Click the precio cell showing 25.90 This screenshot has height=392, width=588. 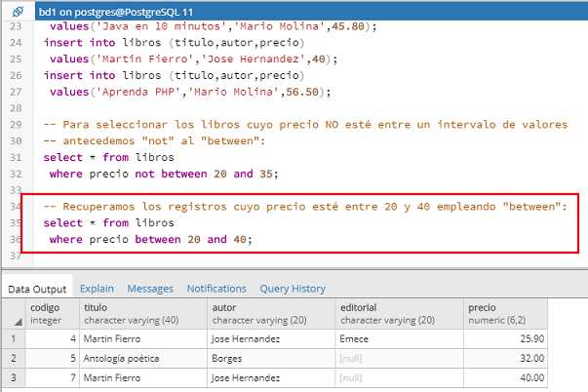(505, 338)
